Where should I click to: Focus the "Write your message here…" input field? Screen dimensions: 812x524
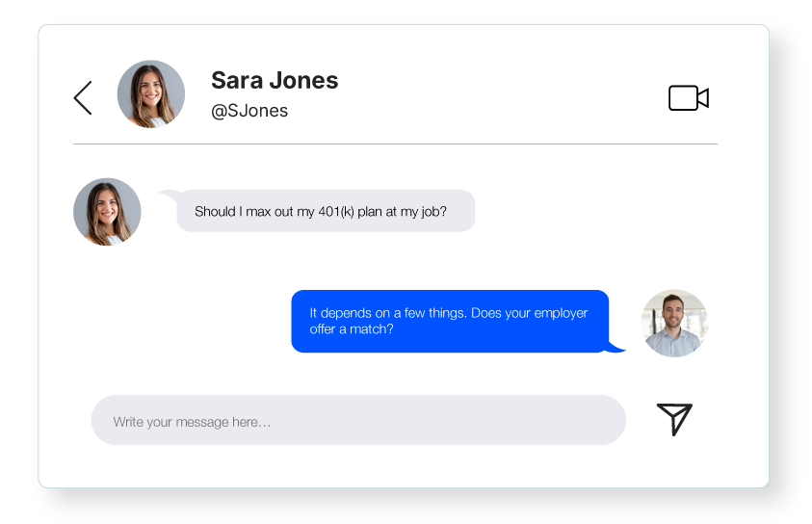click(x=358, y=420)
